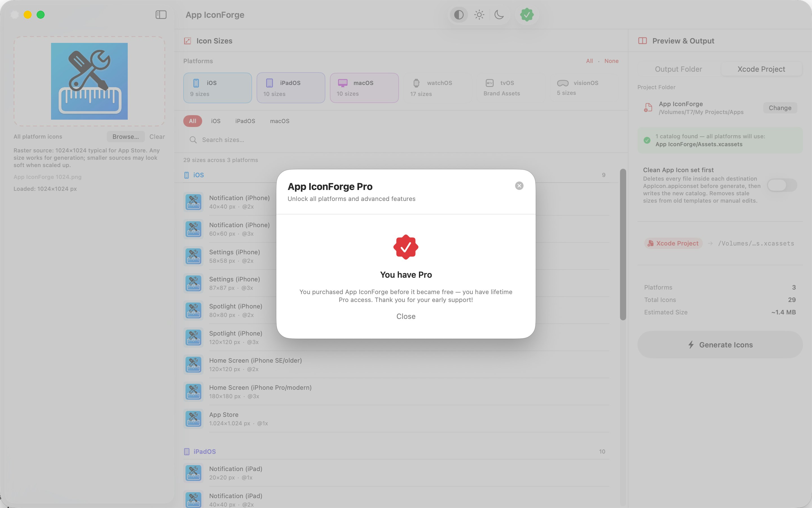Screen dimensions: 812x508
Task: Click the green catalog found checkmark
Action: click(x=647, y=141)
